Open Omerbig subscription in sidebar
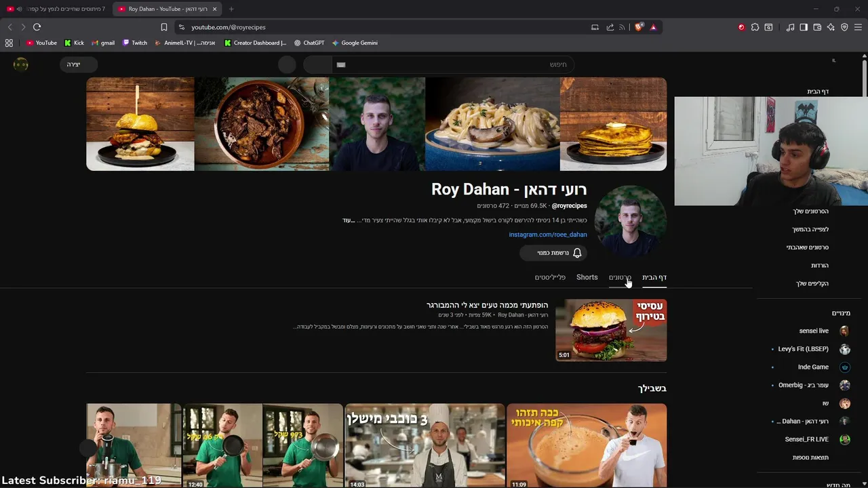This screenshot has width=868, height=488. coord(814,385)
